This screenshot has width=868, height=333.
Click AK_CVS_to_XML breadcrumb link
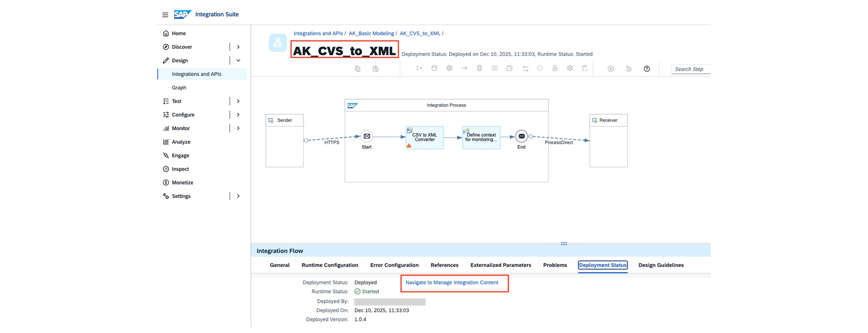(420, 34)
